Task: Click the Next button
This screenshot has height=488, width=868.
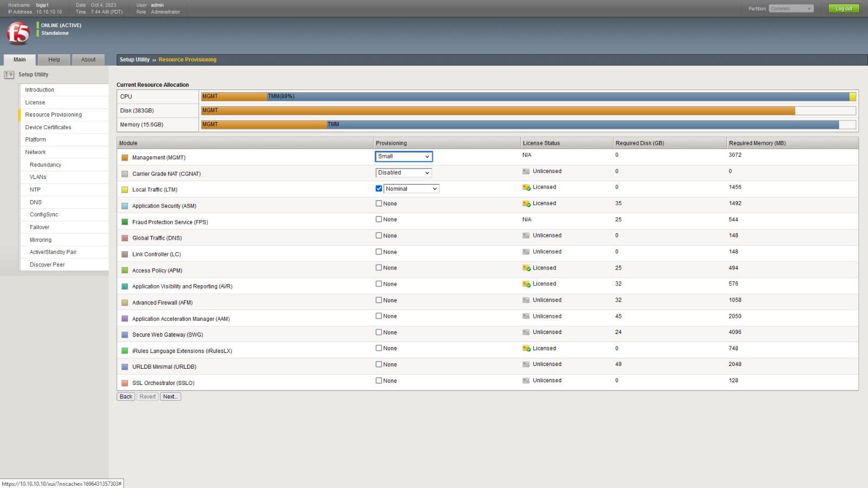Action: pyautogui.click(x=170, y=396)
